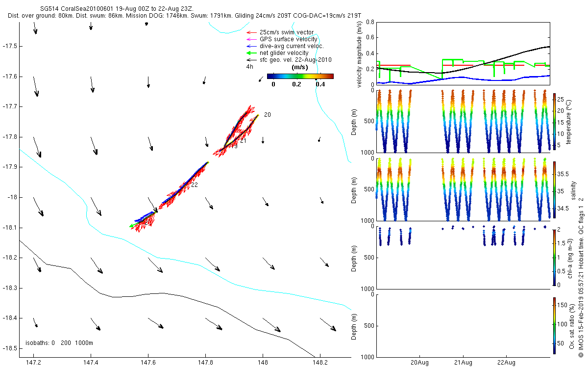Screen dimensions: 588x368
Task: Click the 'Dist. over ground: 80km' subtitle line
Action: tap(185, 16)
